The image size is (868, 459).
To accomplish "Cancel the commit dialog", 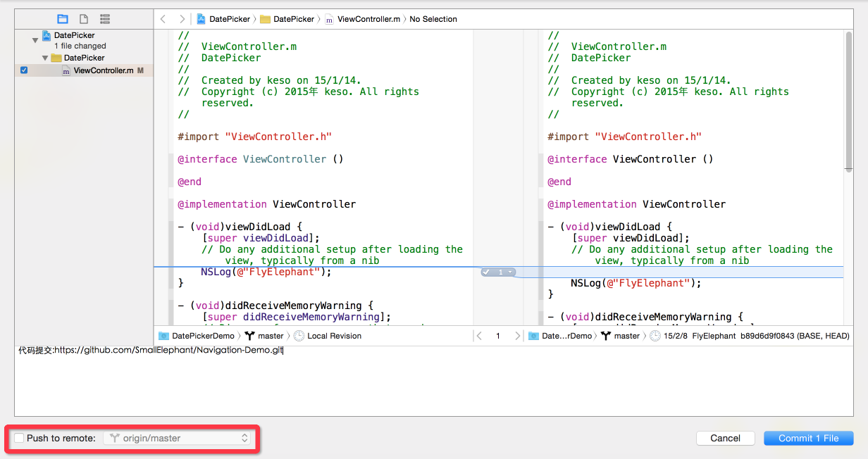I will tap(725, 437).
